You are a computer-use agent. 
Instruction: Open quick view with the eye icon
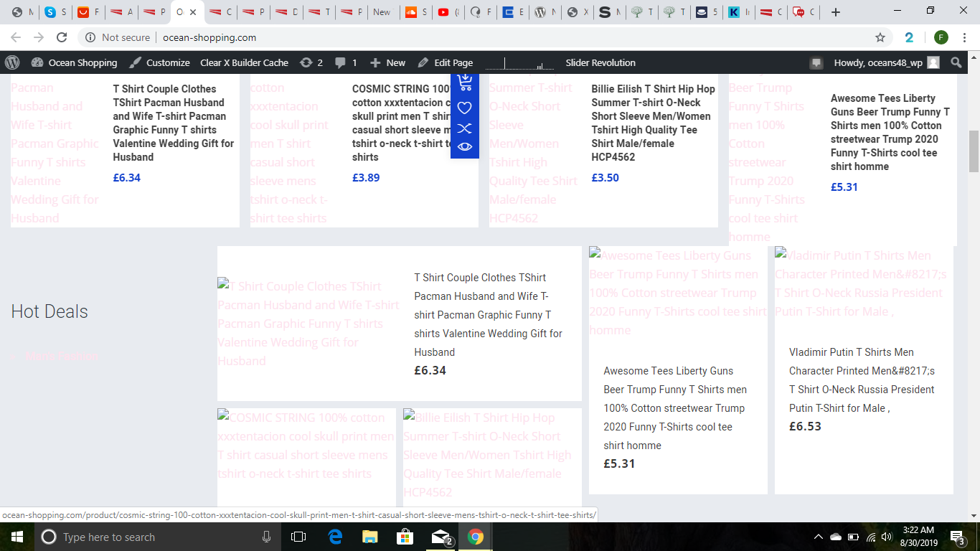[x=464, y=147]
